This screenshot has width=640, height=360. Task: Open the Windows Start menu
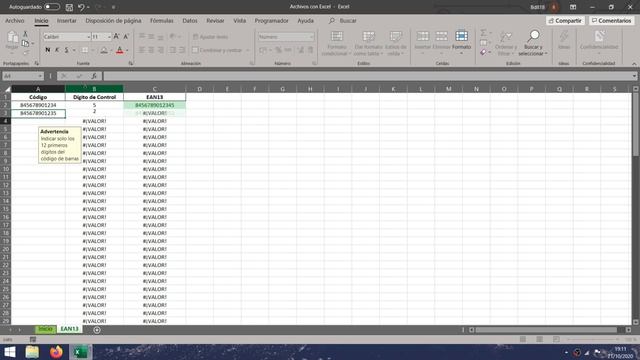coord(10,352)
